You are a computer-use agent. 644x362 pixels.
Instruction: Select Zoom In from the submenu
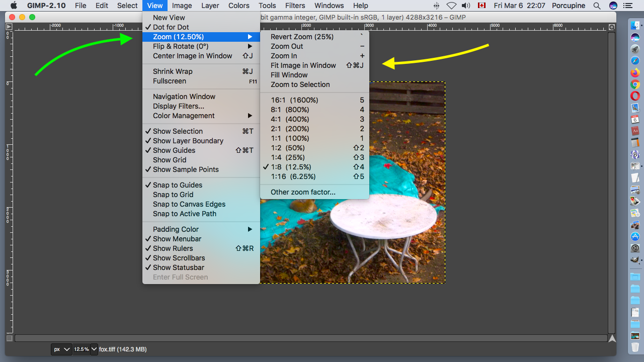(x=315, y=56)
